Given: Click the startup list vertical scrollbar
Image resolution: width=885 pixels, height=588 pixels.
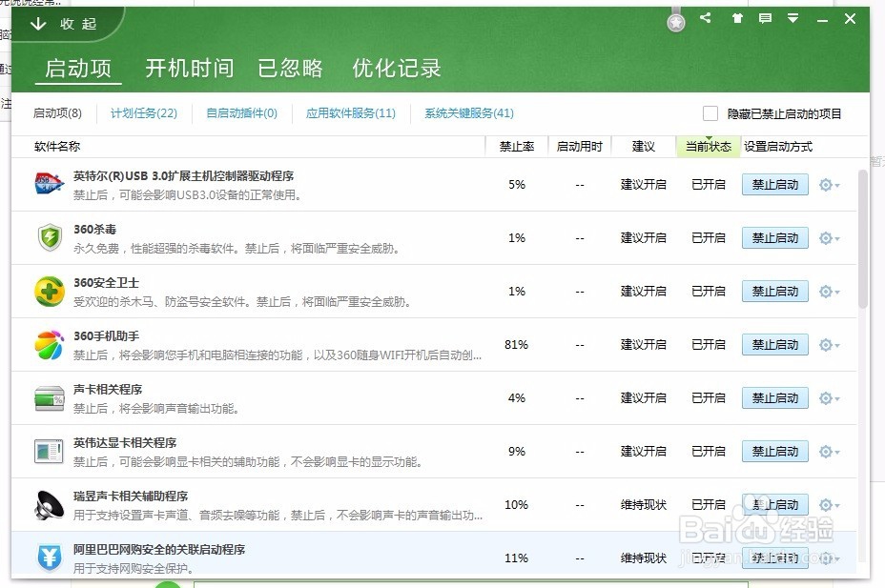Looking at the screenshot, I should (862, 239).
